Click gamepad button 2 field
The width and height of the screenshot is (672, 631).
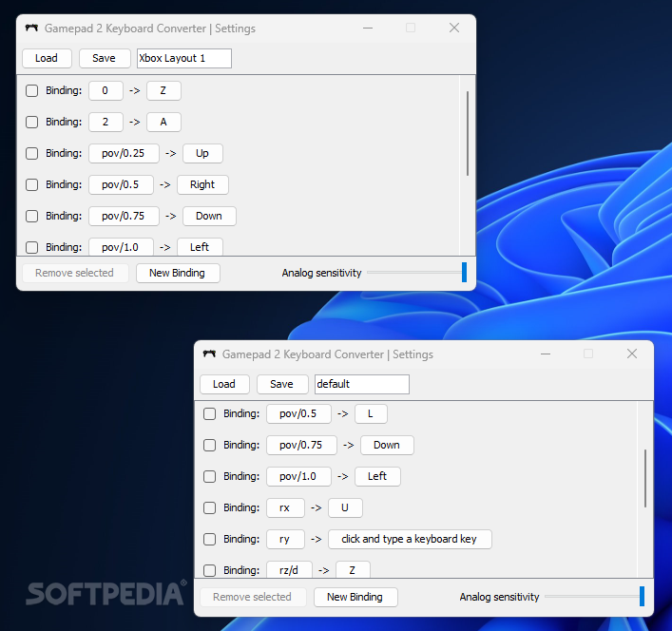coord(106,122)
